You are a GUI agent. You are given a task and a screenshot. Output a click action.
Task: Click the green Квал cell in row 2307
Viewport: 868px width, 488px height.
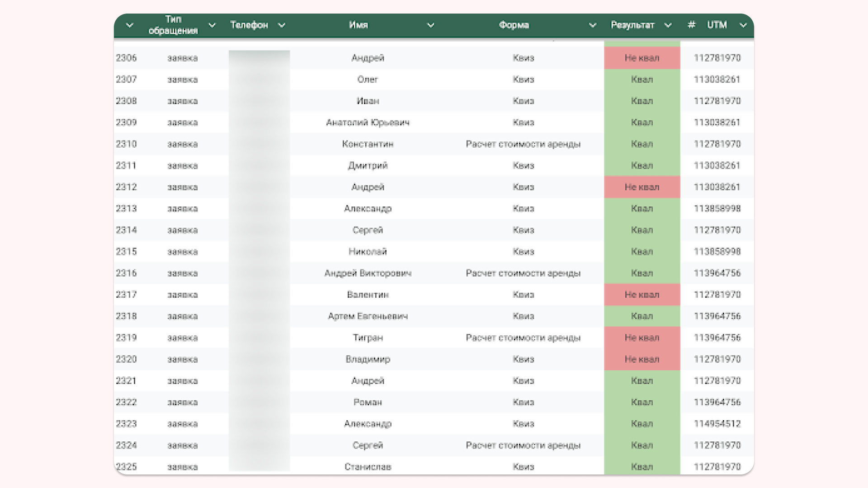tap(642, 80)
